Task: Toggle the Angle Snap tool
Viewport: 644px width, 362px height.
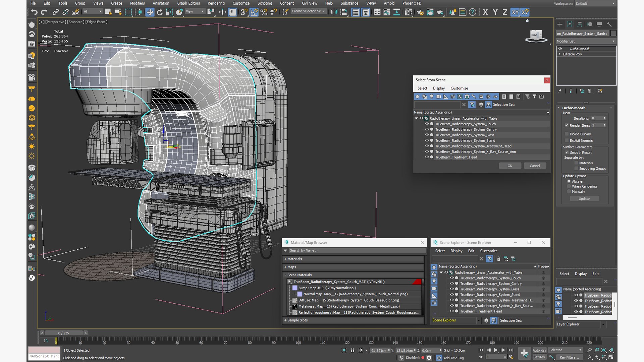Action: point(254,12)
